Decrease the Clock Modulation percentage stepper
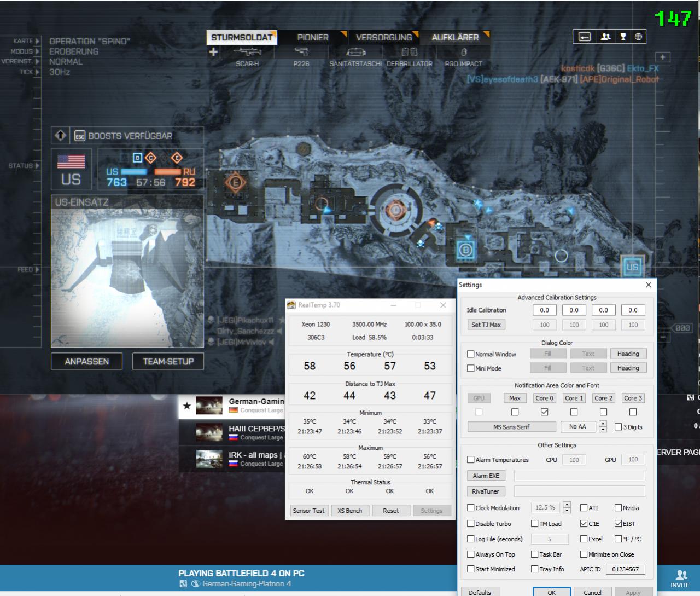The image size is (700, 596). 567,511
